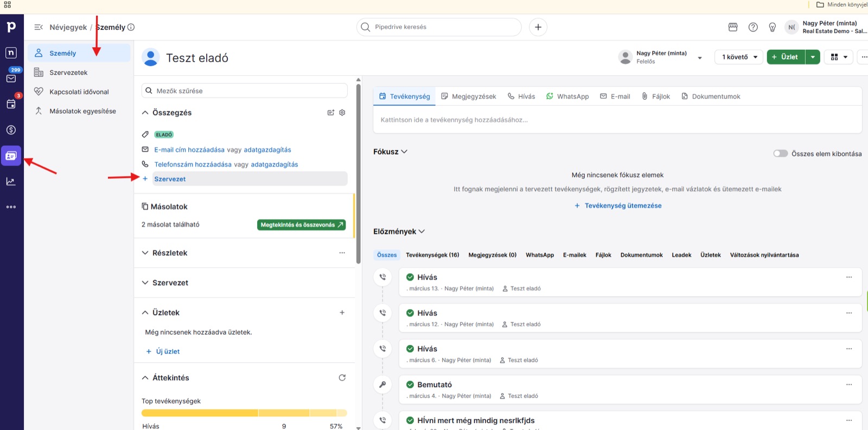Image resolution: width=868 pixels, height=430 pixels.
Task: Click the plus icon in Üzletek header
Action: (x=342, y=313)
